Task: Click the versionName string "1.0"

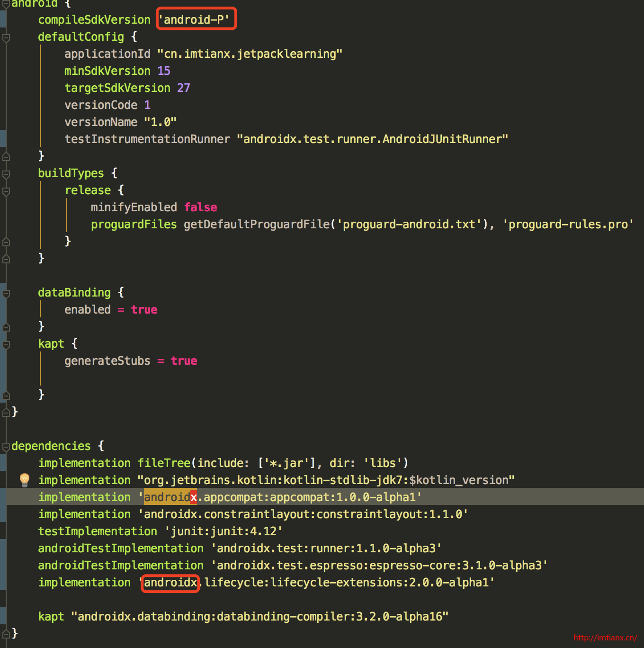Action: pos(161,122)
